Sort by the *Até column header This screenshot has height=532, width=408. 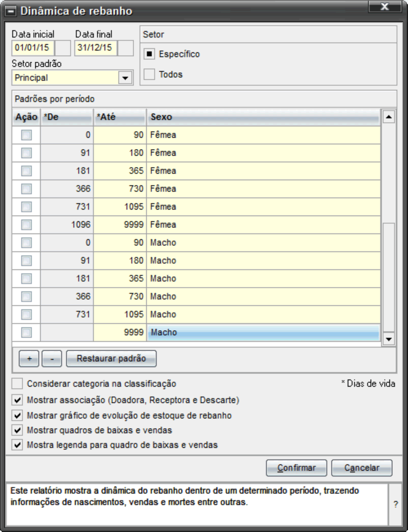tap(120, 117)
